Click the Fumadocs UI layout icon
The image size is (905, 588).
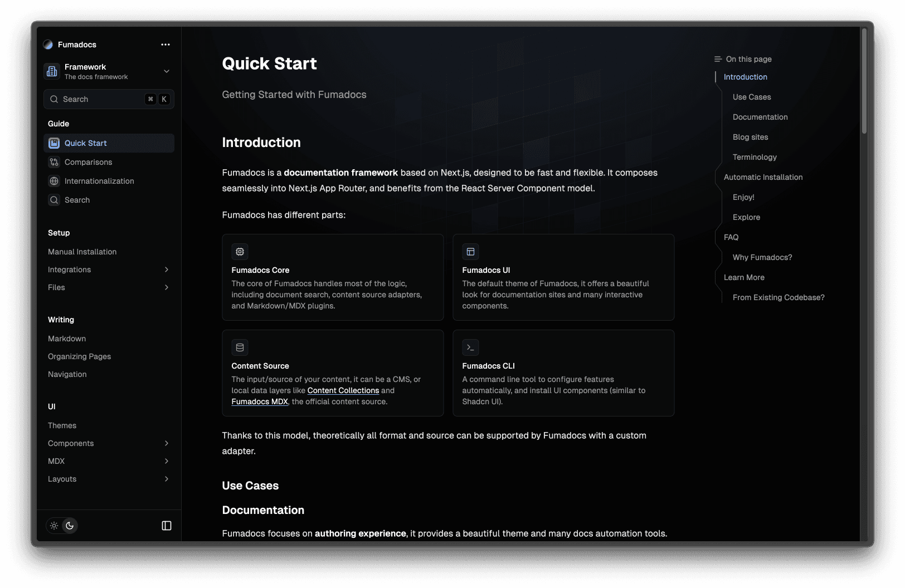(x=470, y=252)
